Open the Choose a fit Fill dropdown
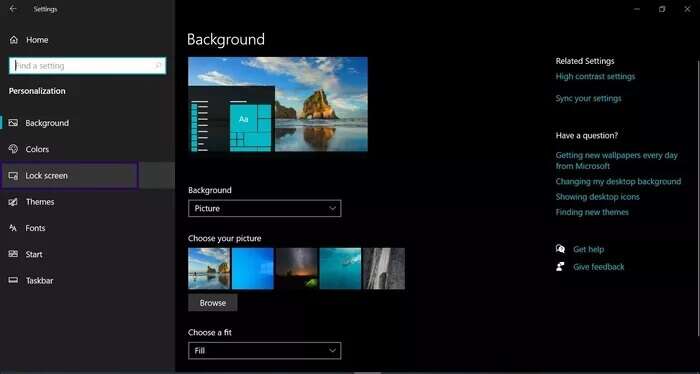 pyautogui.click(x=265, y=351)
